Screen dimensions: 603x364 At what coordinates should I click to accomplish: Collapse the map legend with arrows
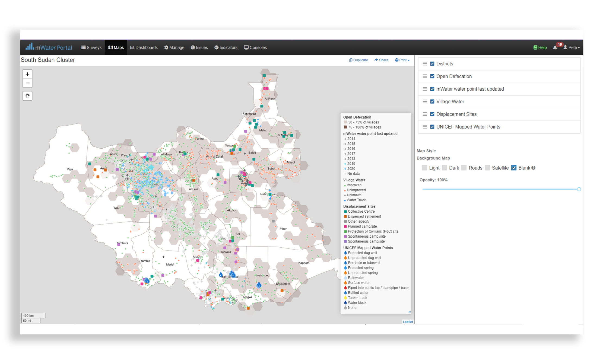[410, 312]
